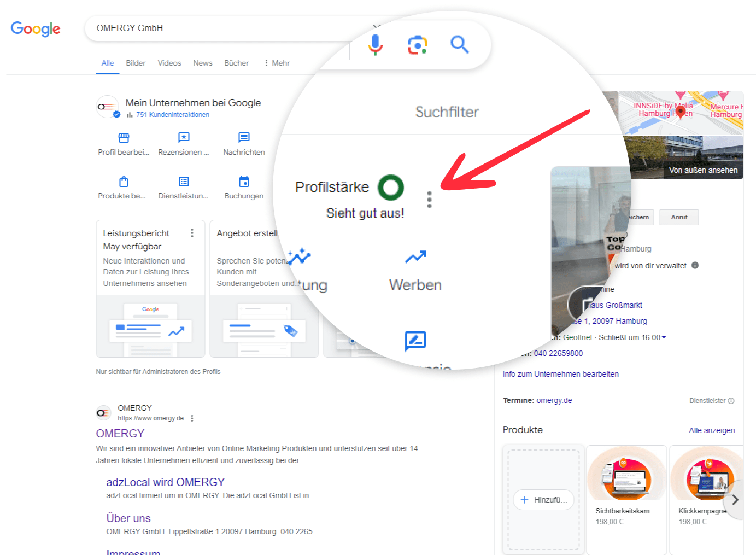Open the Klickkampagne product card
This screenshot has height=555, width=756.
coord(706,500)
